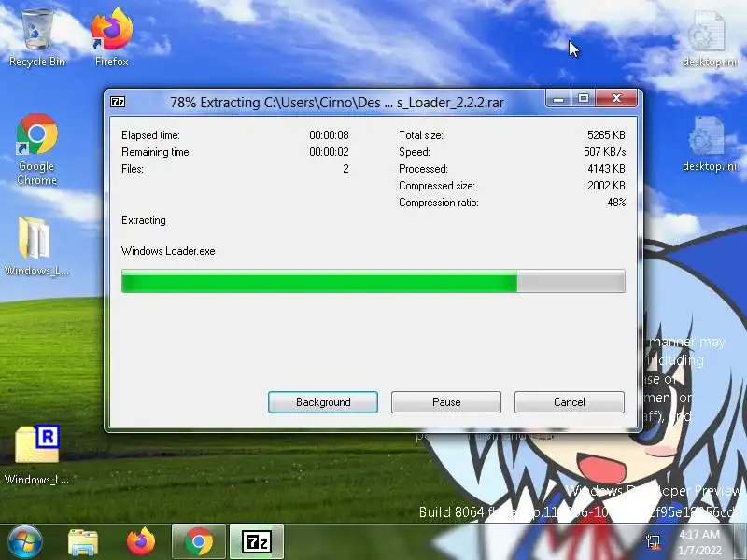Open Firefox from the taskbar

141,541
